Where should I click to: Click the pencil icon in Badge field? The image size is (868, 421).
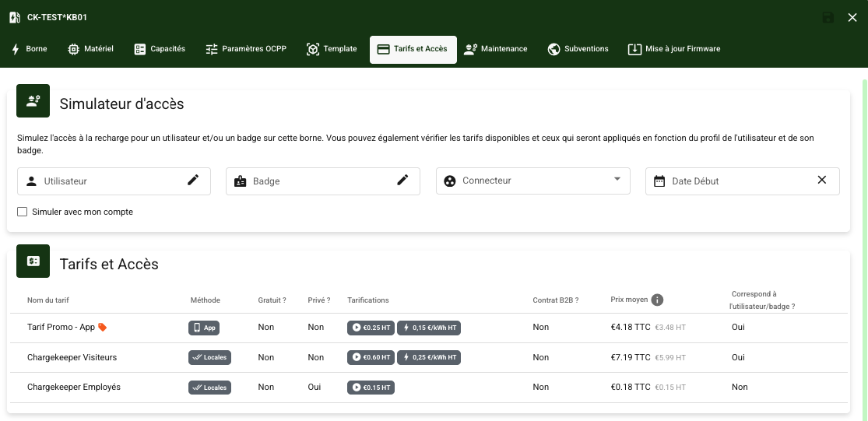point(402,181)
